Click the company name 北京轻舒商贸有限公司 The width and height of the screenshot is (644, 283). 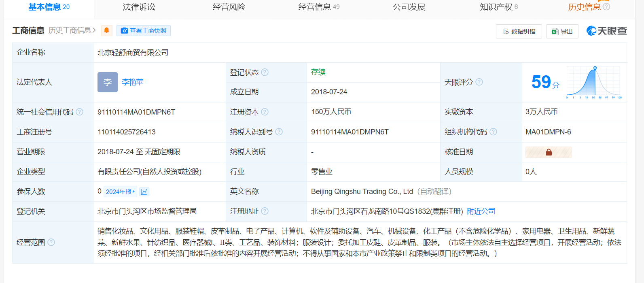133,53
